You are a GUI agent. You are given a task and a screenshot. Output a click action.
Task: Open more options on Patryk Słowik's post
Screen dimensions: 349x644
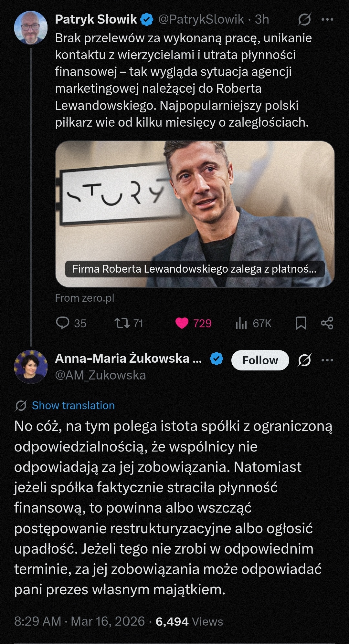pos(327,19)
